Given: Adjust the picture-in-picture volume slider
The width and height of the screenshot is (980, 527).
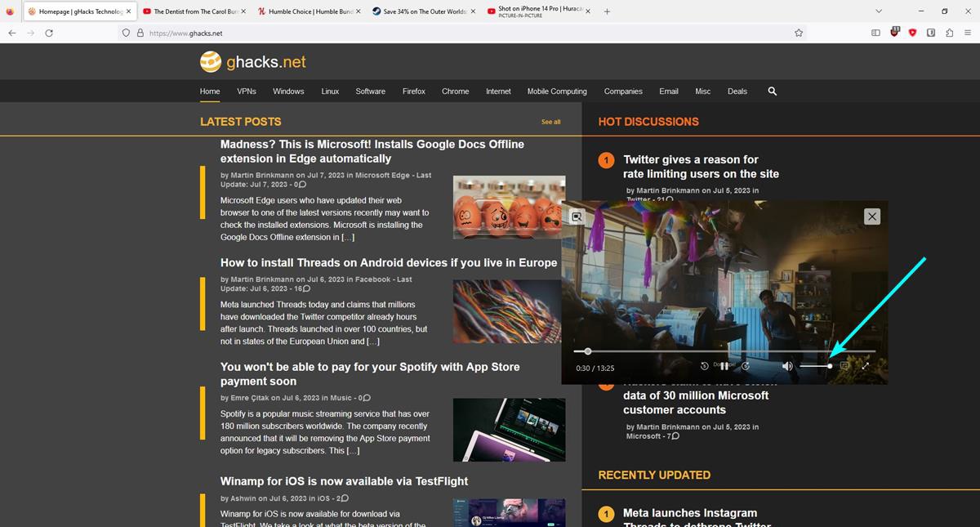Looking at the screenshot, I should pos(816,366).
